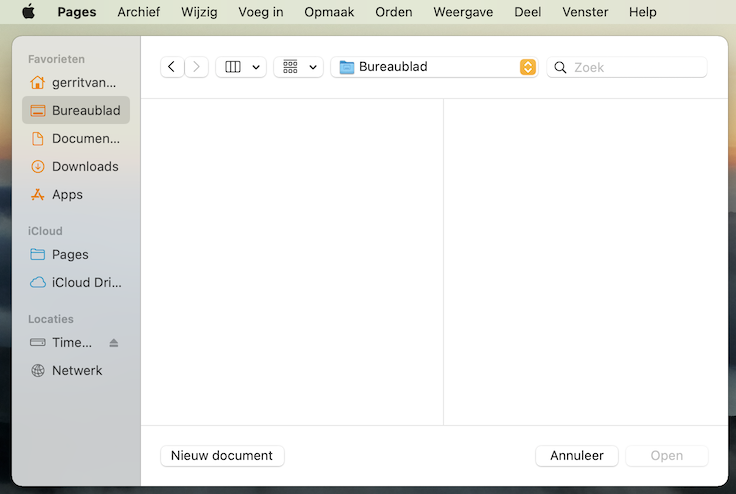Click the drive icon beside Time Machine
The height and width of the screenshot is (494, 736).
[x=38, y=342]
